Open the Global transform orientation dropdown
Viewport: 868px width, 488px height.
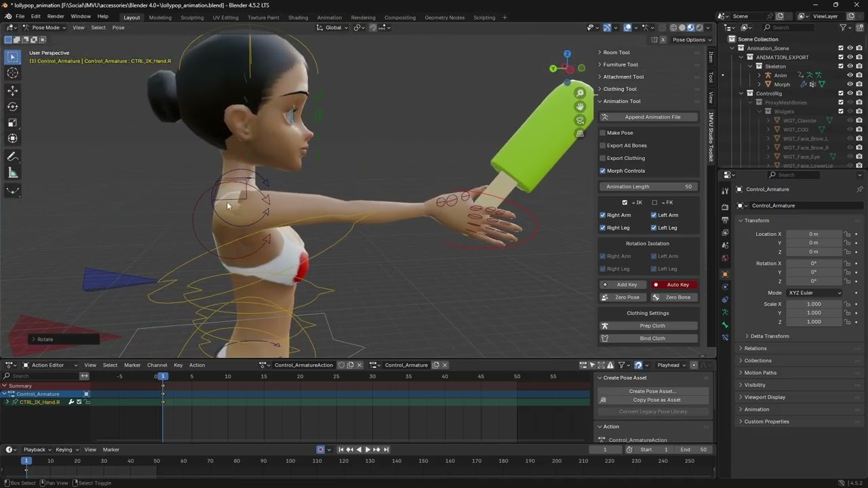[333, 28]
